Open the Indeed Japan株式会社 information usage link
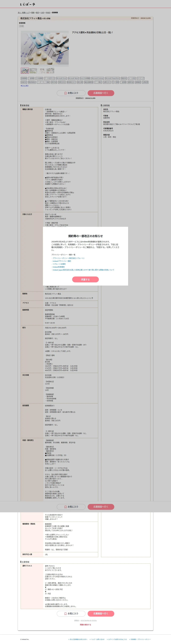This screenshot has width=171, height=644. [x=83, y=270]
